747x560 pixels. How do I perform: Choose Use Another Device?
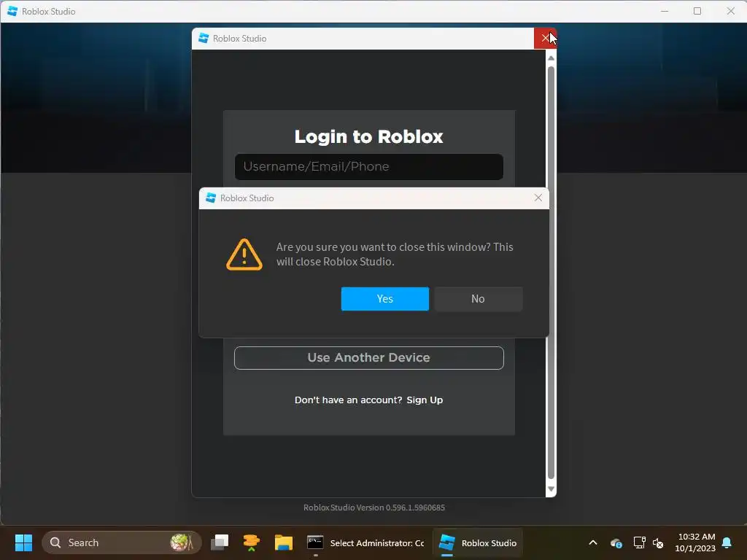click(368, 357)
